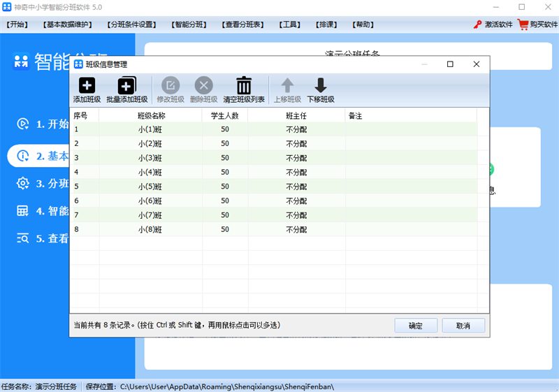Sort by the 学生人数 column header
559x392 pixels.
tap(224, 116)
